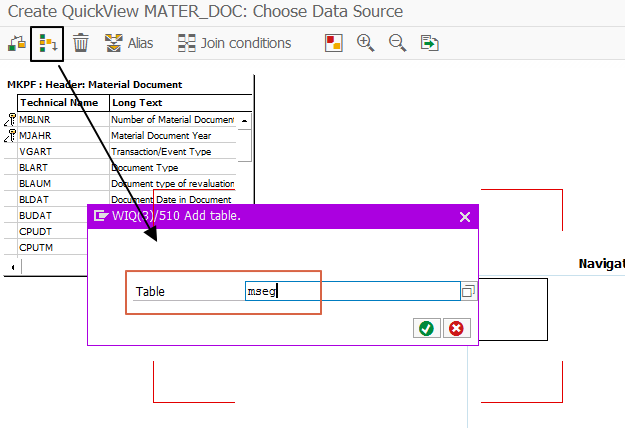
Task: Click the Table input field containing mseg
Action: (352, 291)
